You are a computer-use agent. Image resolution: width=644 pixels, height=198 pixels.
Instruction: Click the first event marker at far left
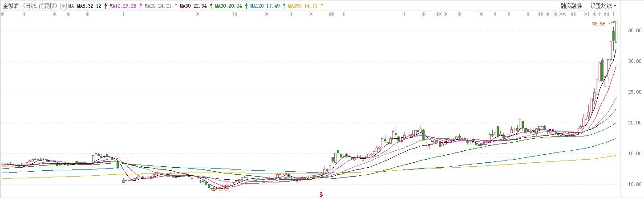(3, 14)
